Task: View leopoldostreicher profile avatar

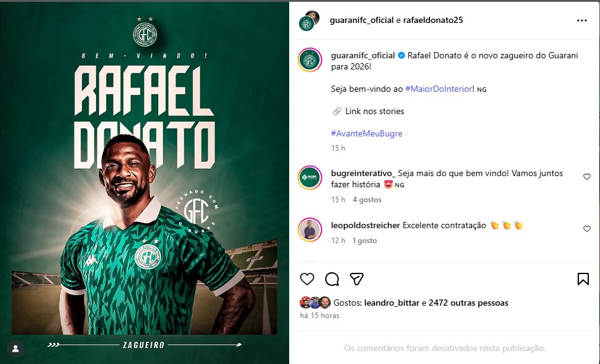Action: [x=310, y=229]
